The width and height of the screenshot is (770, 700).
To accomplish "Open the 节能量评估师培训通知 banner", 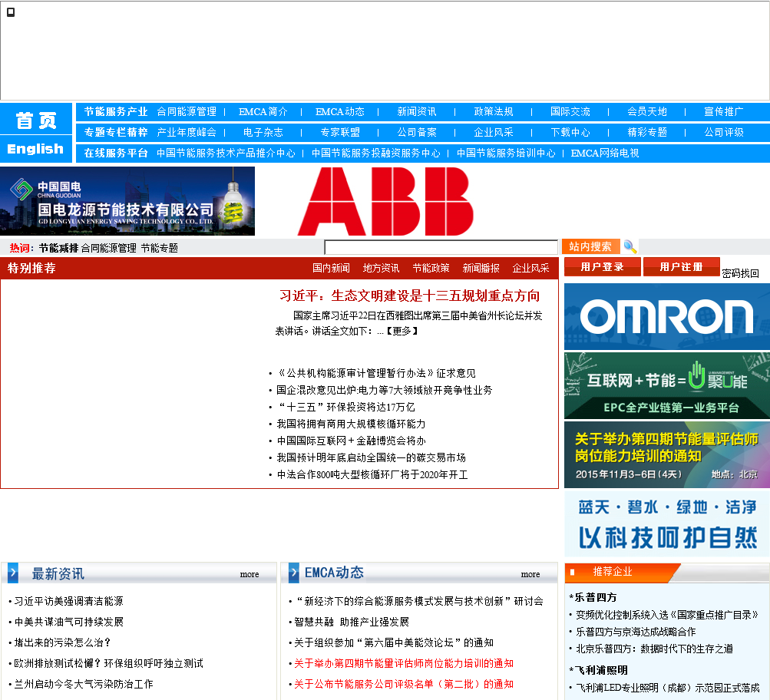I will point(667,454).
